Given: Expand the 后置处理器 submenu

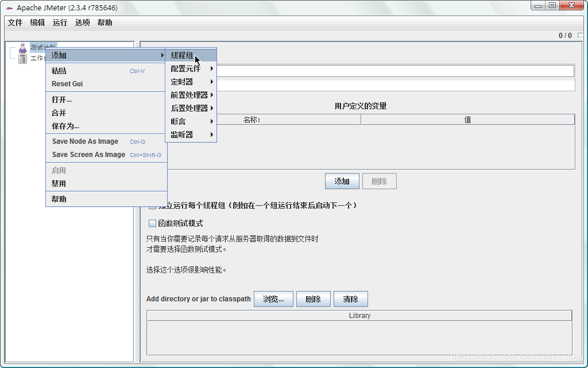Looking at the screenshot, I should coord(191,108).
